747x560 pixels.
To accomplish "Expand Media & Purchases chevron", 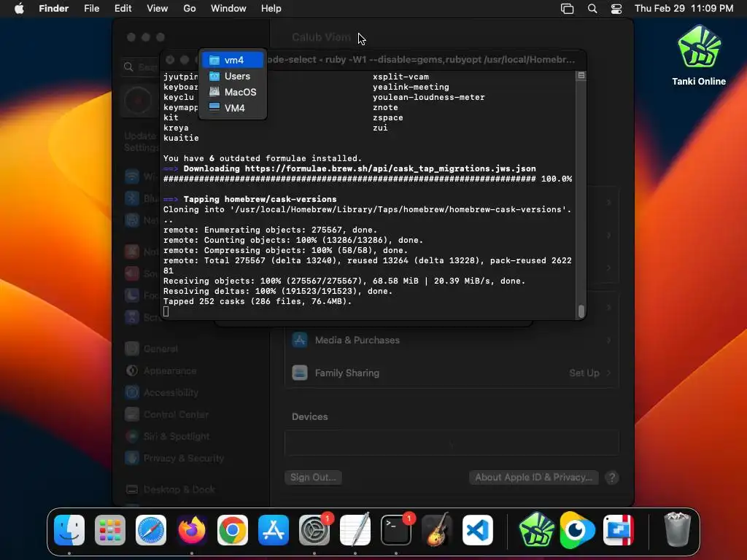I will (609, 340).
